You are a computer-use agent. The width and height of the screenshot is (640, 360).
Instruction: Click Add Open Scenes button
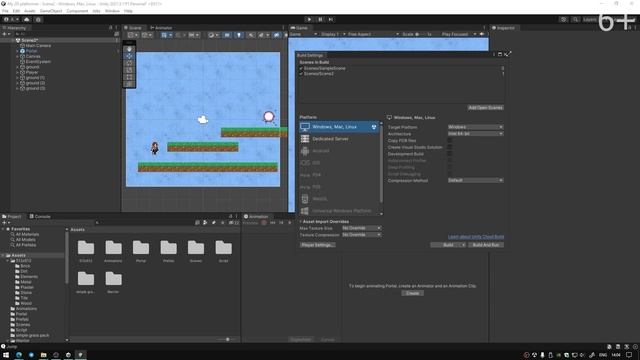[485, 108]
